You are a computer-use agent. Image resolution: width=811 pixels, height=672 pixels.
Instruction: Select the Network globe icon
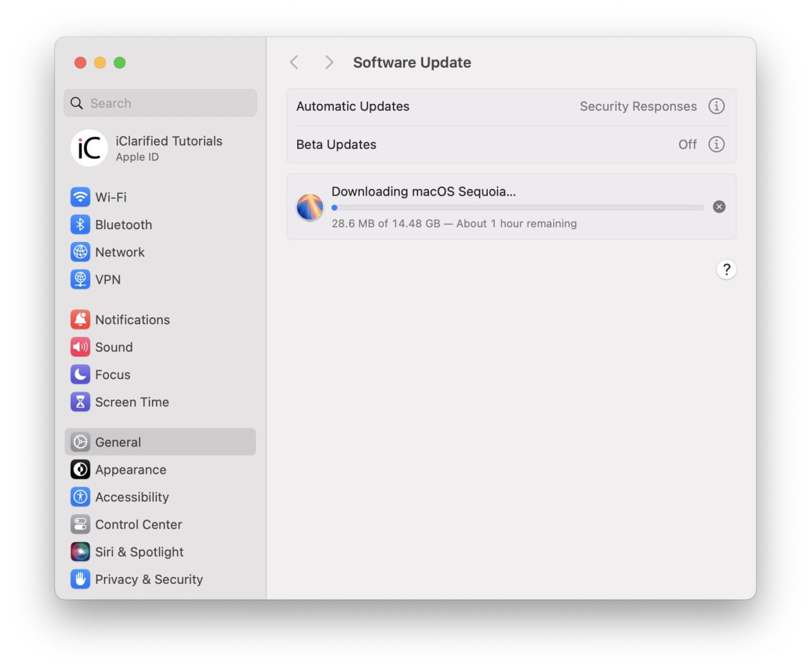coord(80,252)
